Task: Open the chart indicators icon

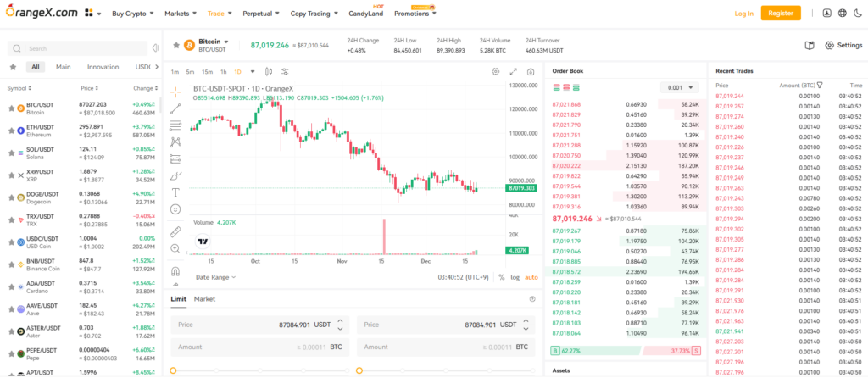Action: [x=285, y=72]
